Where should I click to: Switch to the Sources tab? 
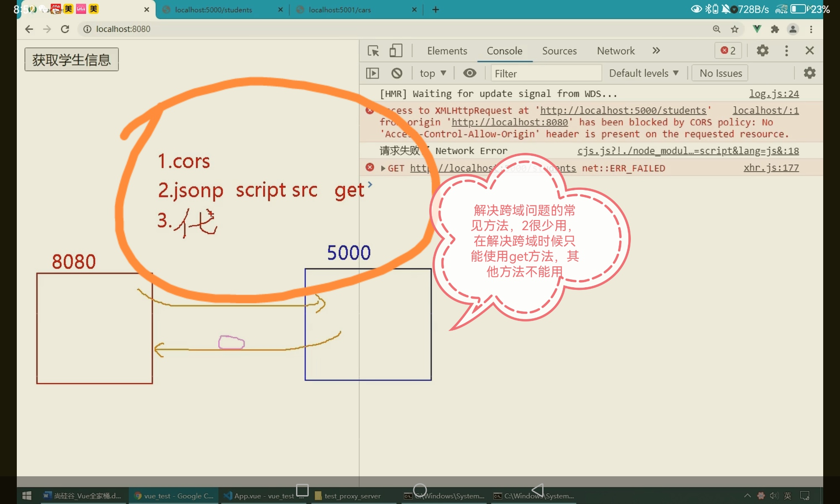[559, 51]
